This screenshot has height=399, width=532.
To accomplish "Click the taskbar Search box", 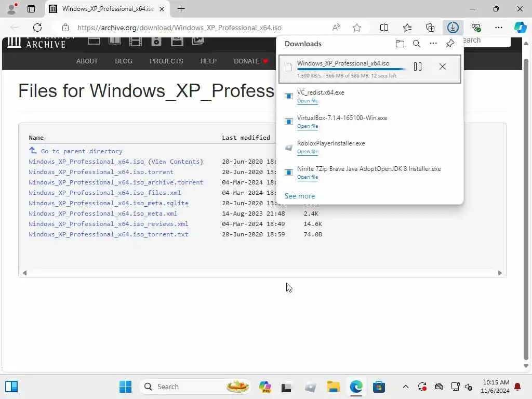I will pos(195,387).
